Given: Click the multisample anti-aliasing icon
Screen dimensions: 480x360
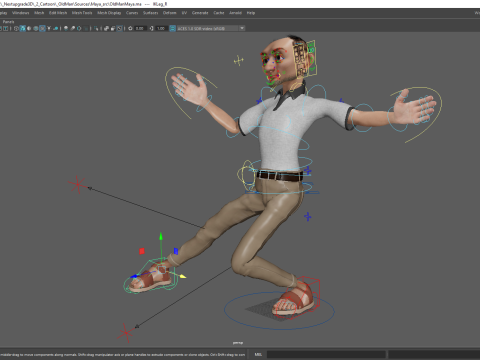Looking at the screenshot, I should (79, 28).
